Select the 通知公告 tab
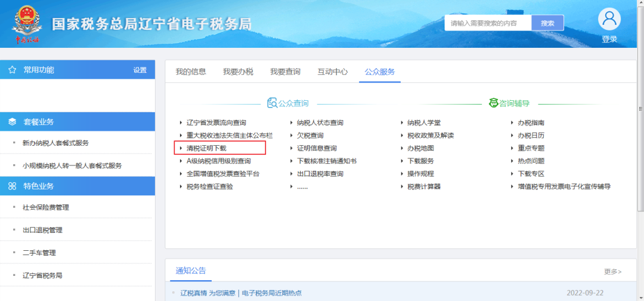This screenshot has height=301, width=644. [191, 271]
